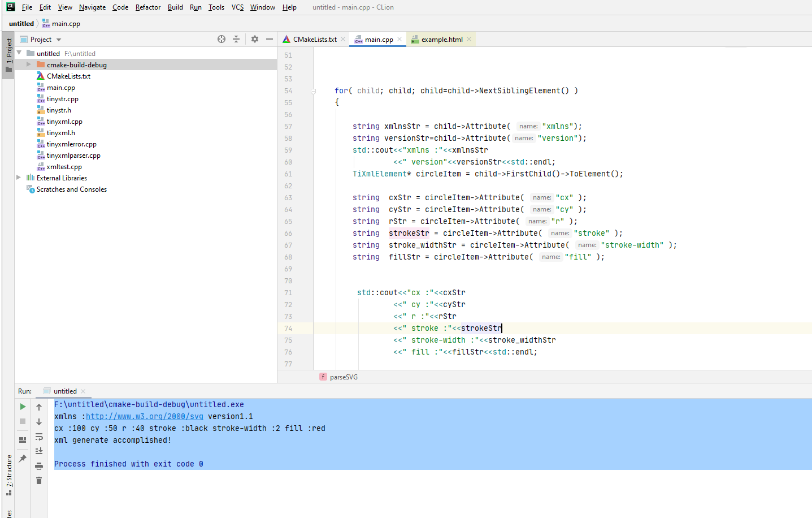This screenshot has width=812, height=518.
Task: Select opened file with the crosshair icon
Action: (x=222, y=39)
